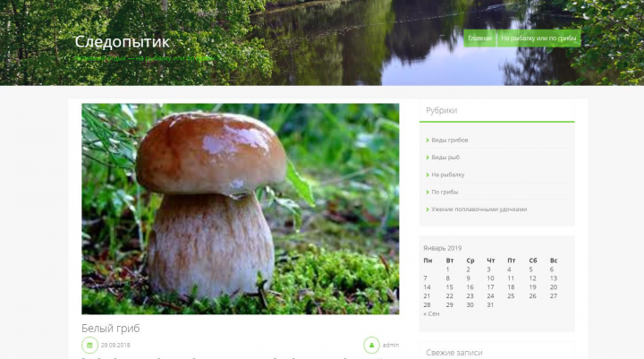
Task: Click the chevron before По грибы
Action: click(428, 192)
